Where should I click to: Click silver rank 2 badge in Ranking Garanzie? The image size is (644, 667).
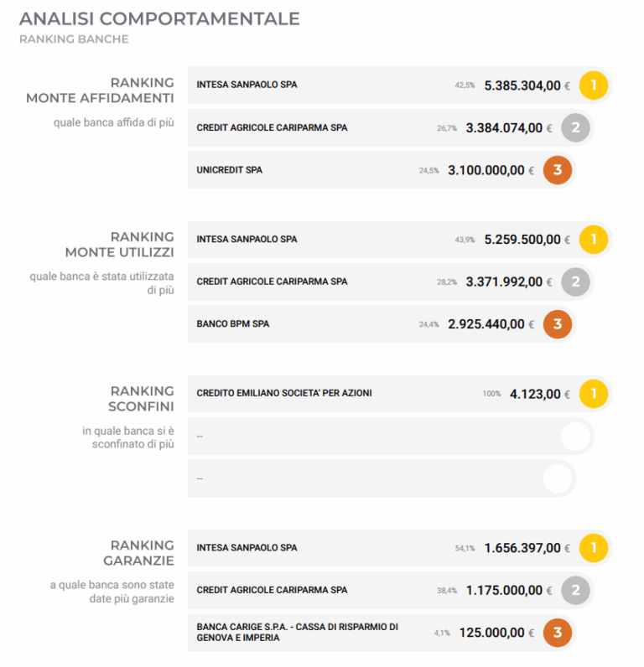coord(575,590)
